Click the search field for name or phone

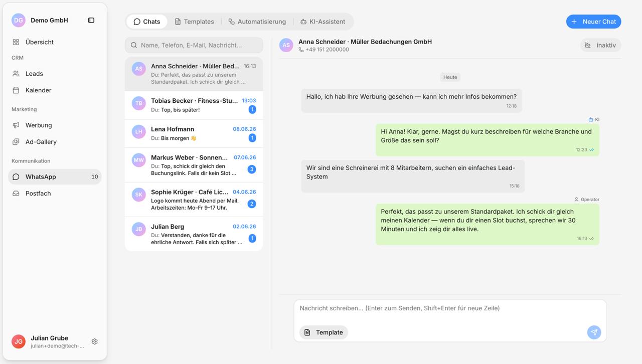[194, 45]
